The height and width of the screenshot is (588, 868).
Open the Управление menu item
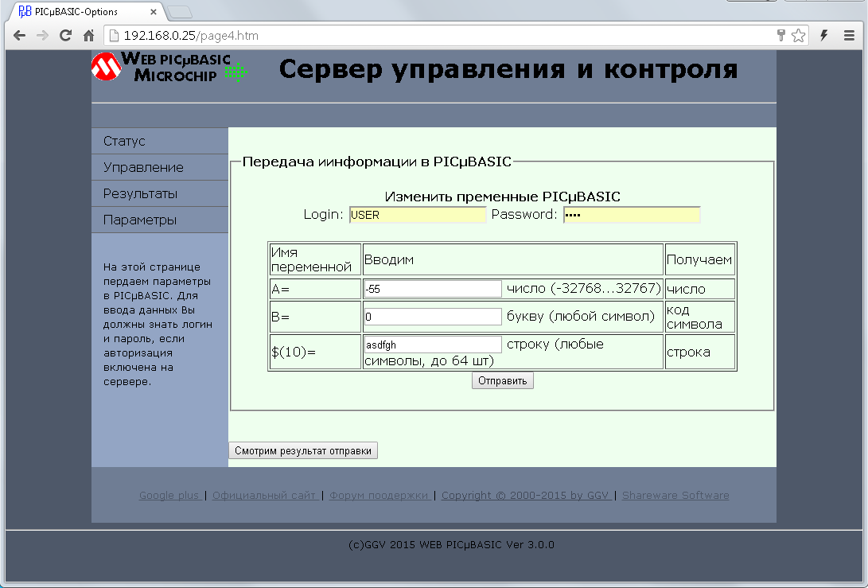point(160,167)
